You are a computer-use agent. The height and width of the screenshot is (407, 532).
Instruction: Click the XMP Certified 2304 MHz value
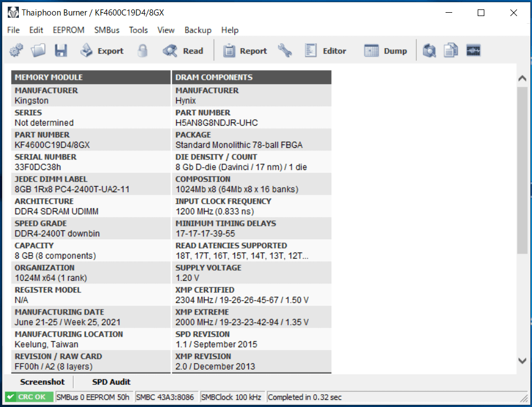click(x=242, y=300)
